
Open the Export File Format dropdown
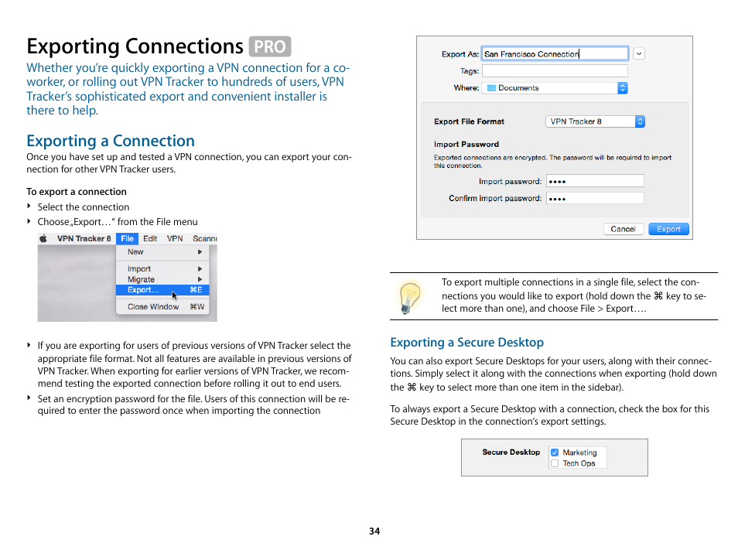point(595,121)
